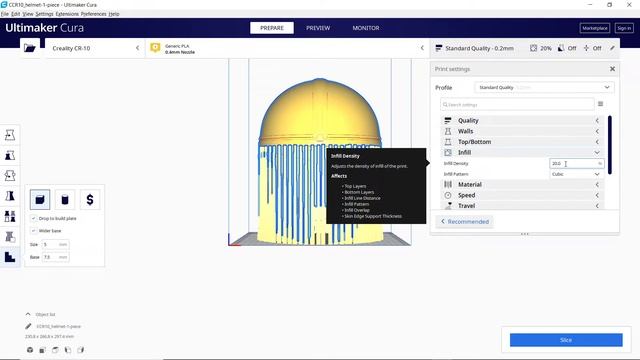
Task: Click the Infill Density value field
Action: [576, 163]
